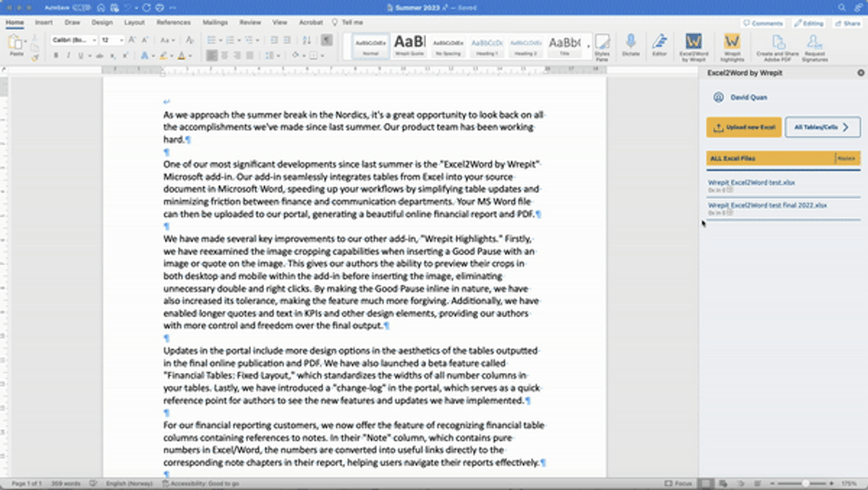Open the font size dropdown
The height and width of the screenshot is (490, 868).
(x=120, y=40)
